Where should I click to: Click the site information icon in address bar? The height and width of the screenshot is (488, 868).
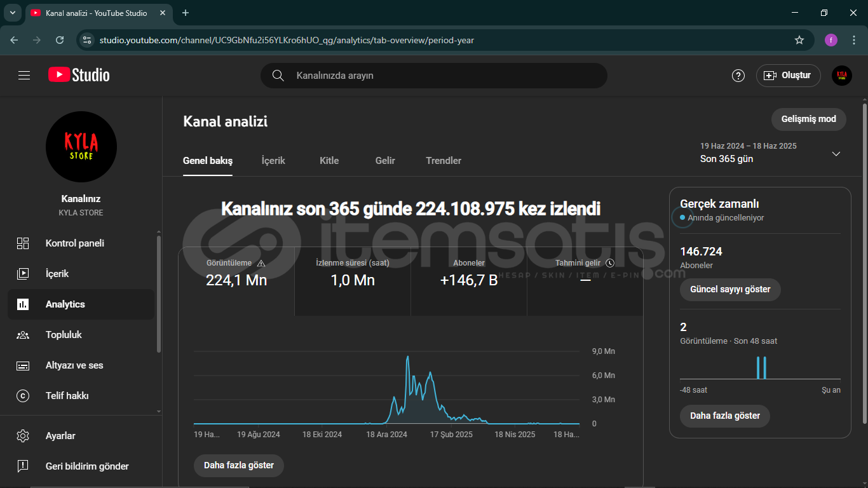[x=87, y=40]
